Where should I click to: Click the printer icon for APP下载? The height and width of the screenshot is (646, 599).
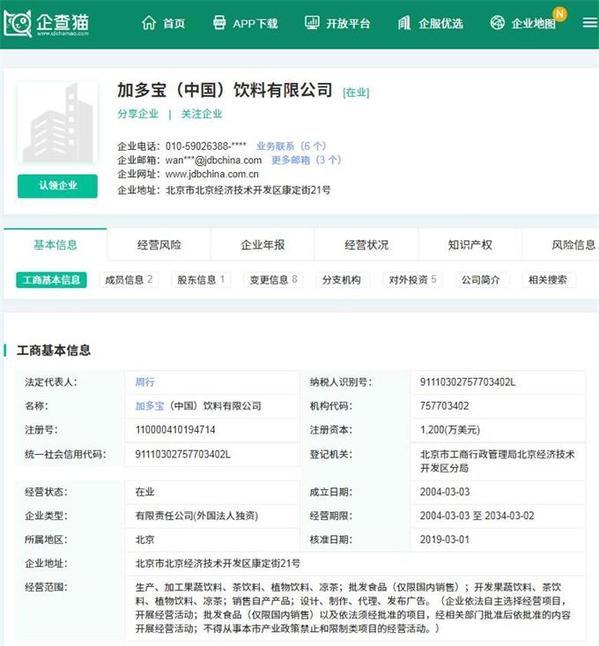(x=219, y=23)
